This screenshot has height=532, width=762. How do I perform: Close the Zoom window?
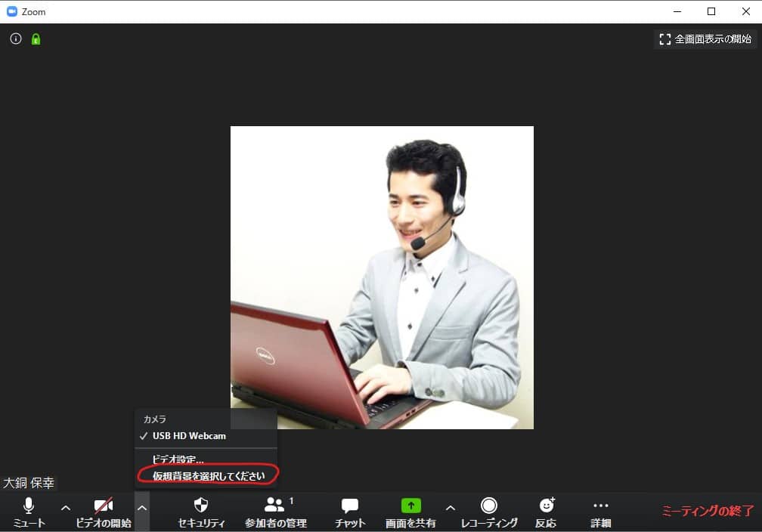click(745, 11)
